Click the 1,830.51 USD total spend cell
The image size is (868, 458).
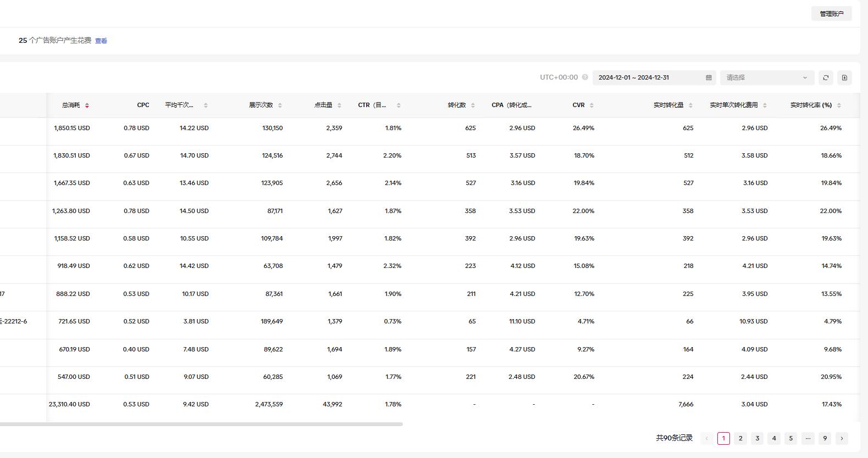pyautogui.click(x=71, y=155)
